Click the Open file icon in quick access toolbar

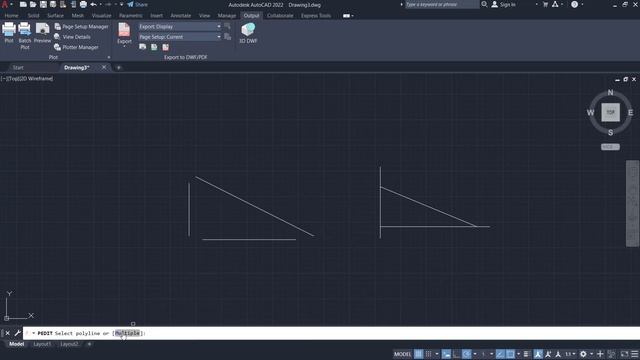[33, 4]
